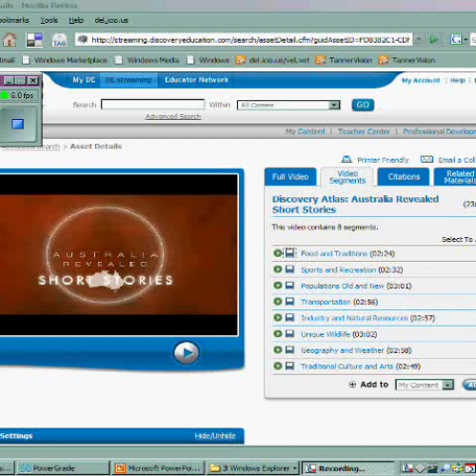Open the address bar history dropdown arrow
476x476 pixels.
[419, 40]
